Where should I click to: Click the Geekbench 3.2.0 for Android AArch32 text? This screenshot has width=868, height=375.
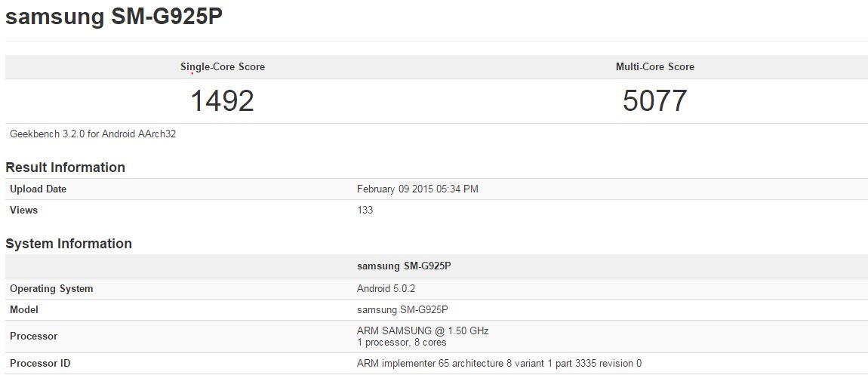click(x=93, y=134)
